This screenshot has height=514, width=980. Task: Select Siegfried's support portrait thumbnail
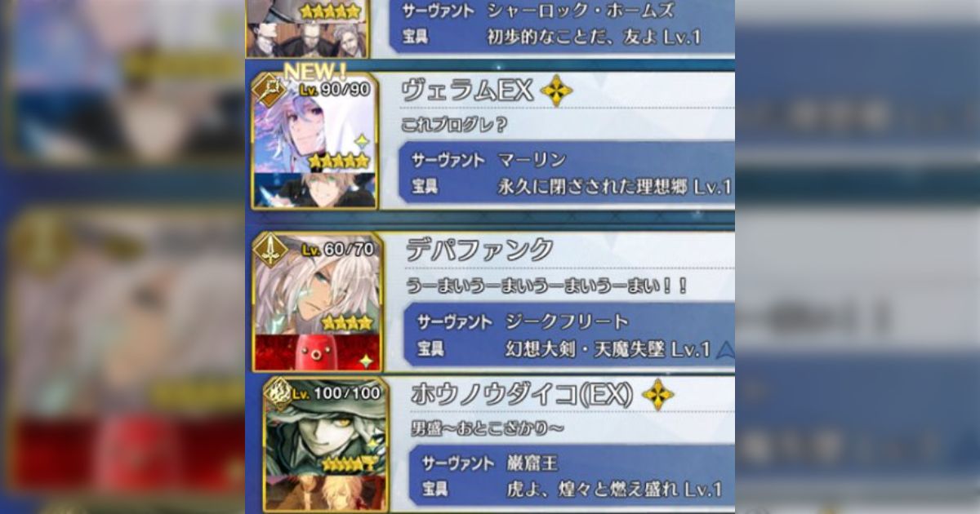tap(315, 284)
